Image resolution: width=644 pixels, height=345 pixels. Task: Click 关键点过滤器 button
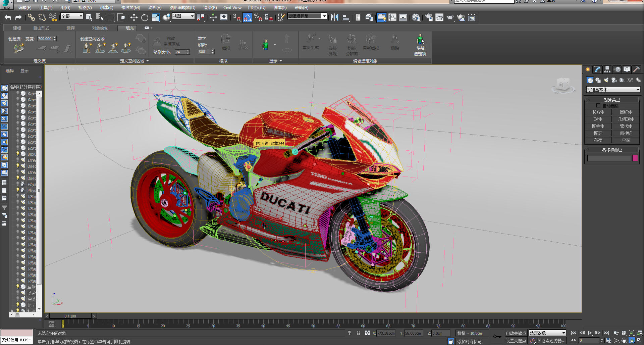[551, 341]
